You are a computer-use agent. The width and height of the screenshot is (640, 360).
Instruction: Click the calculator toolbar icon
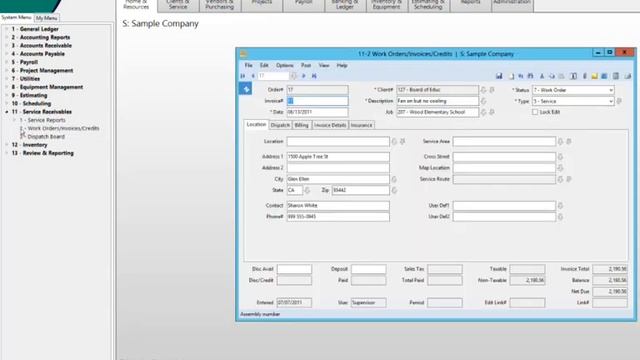pos(616,76)
